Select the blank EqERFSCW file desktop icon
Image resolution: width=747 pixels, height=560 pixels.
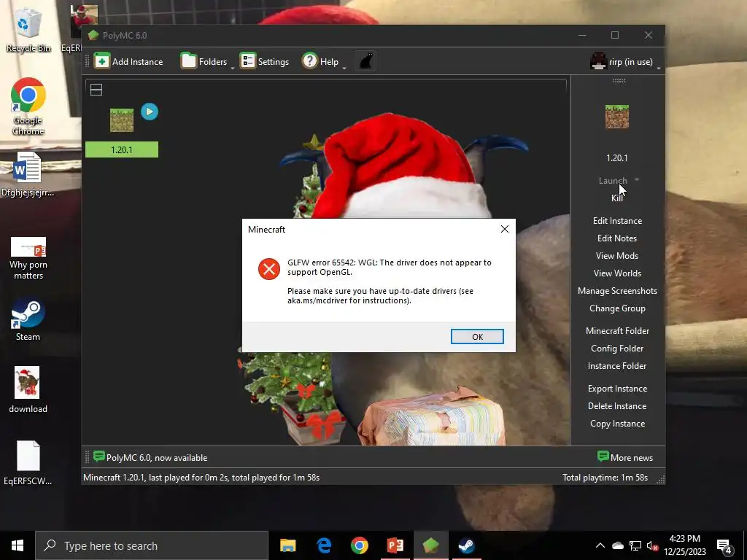pyautogui.click(x=28, y=462)
